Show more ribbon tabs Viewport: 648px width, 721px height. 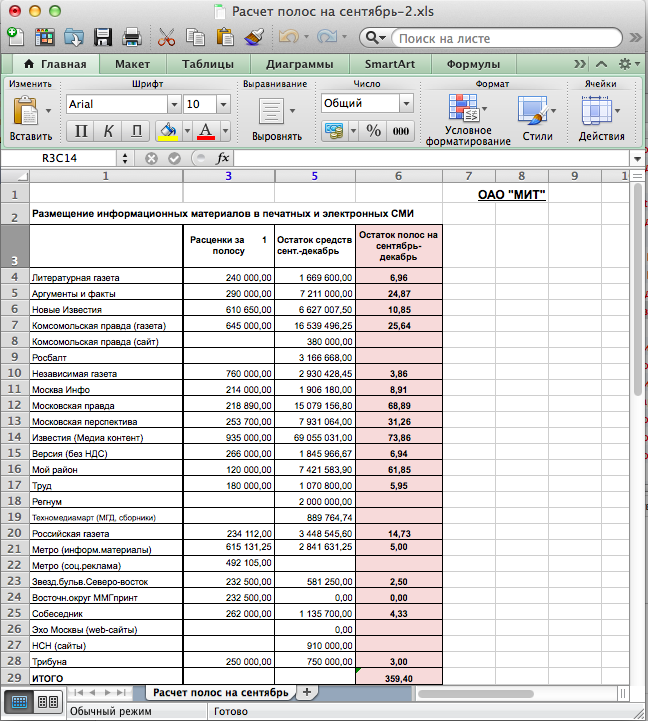click(x=580, y=64)
